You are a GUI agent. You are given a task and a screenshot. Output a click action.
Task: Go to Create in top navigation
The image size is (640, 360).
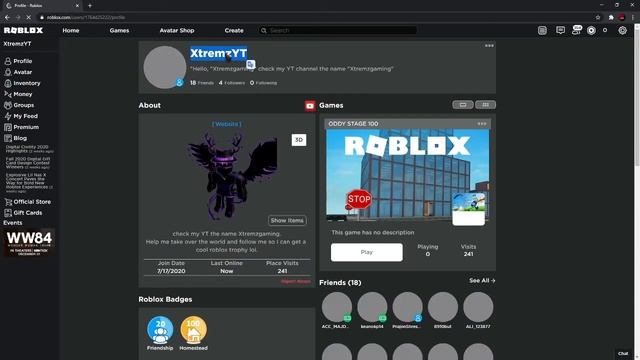pyautogui.click(x=234, y=31)
